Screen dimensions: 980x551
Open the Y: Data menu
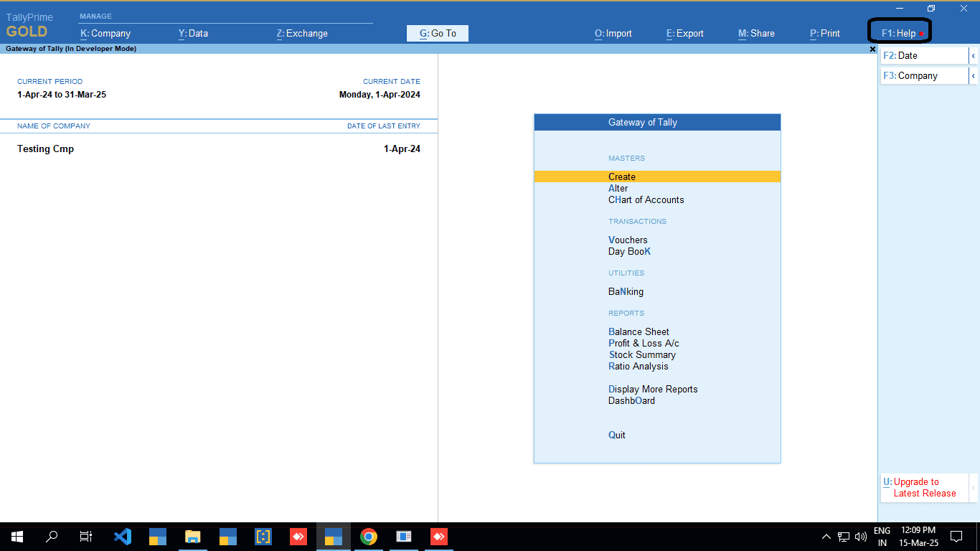193,33
